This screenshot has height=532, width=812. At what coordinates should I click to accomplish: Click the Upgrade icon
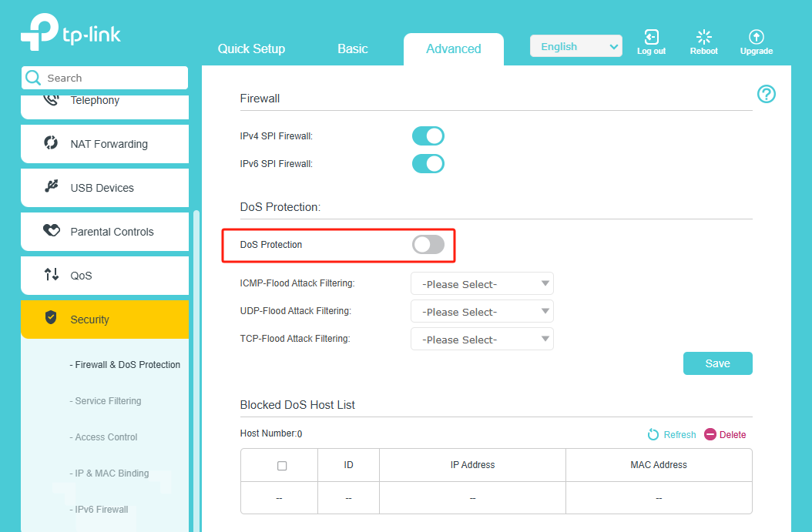[756, 38]
